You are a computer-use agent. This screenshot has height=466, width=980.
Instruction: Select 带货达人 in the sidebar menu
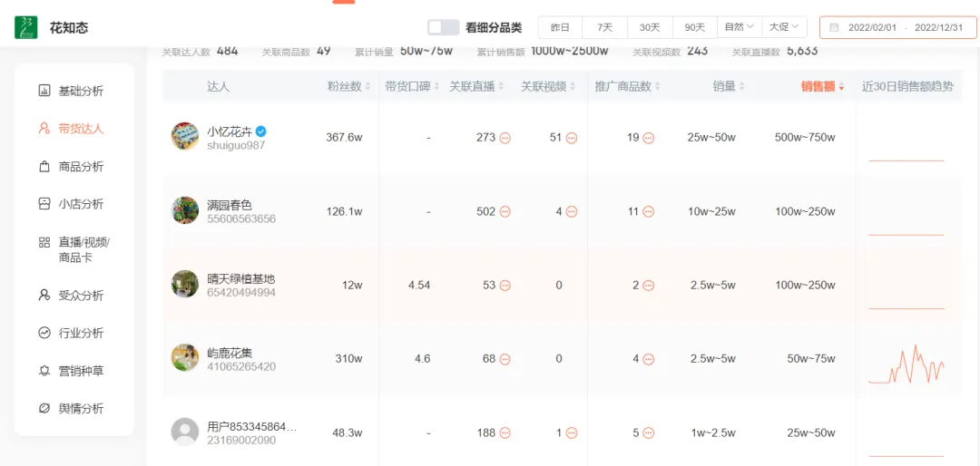pyautogui.click(x=80, y=129)
